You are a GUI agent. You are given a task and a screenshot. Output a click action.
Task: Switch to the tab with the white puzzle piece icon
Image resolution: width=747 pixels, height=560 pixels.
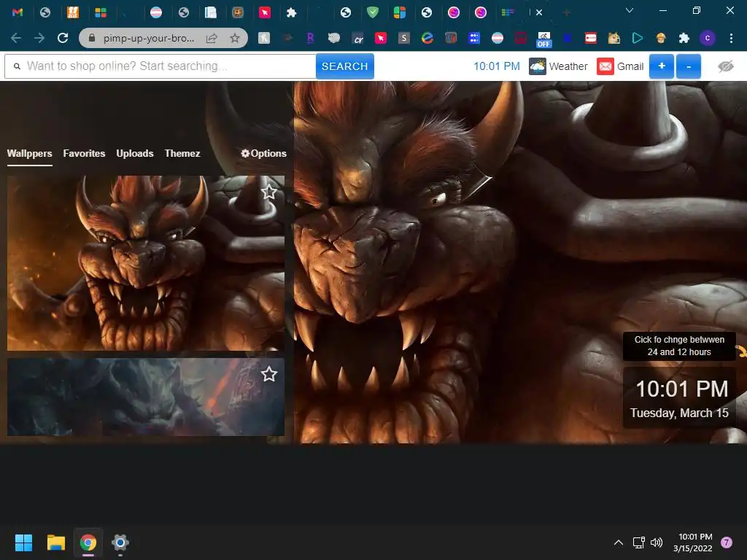(x=291, y=12)
